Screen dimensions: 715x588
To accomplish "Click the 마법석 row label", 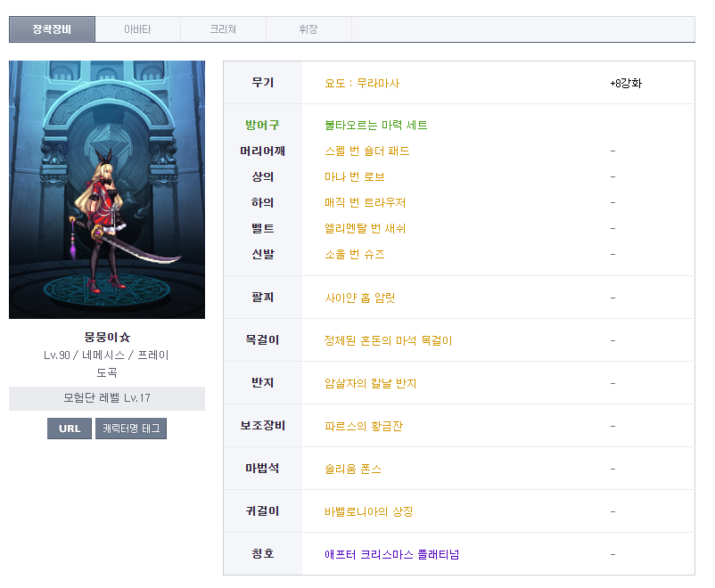I will pyautogui.click(x=262, y=469).
